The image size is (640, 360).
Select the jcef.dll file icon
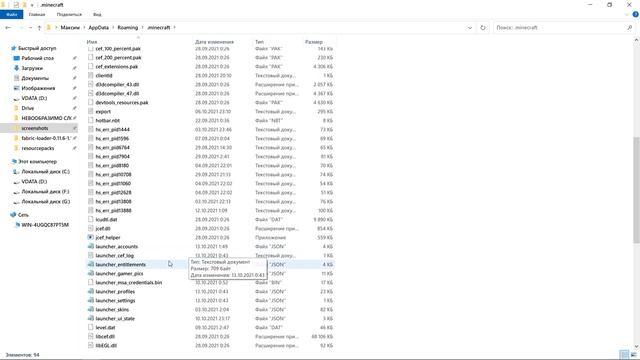point(91,229)
